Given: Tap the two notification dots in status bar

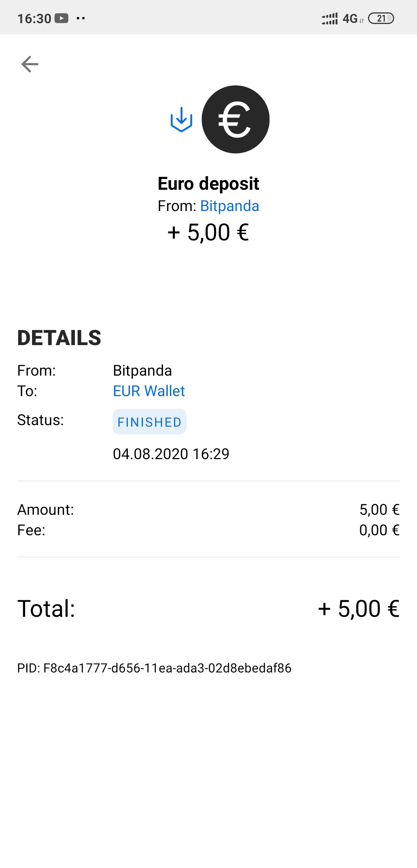Looking at the screenshot, I should 81,18.
